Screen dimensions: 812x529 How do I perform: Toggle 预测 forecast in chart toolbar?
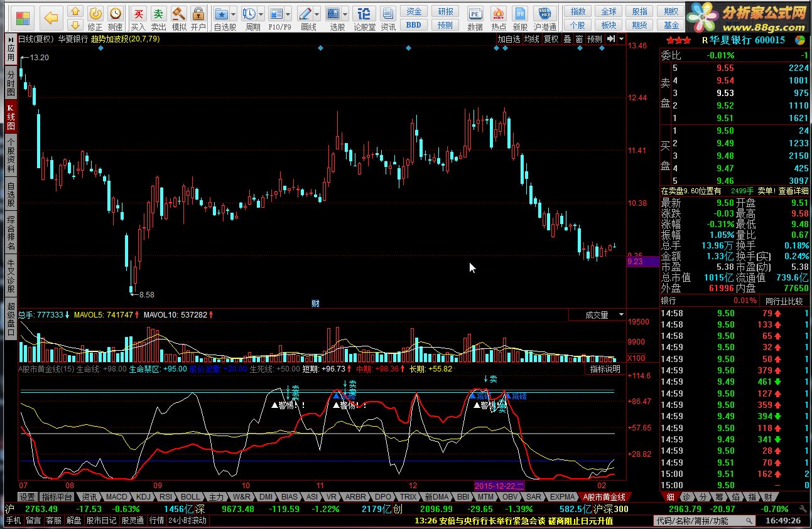pyautogui.click(x=594, y=39)
